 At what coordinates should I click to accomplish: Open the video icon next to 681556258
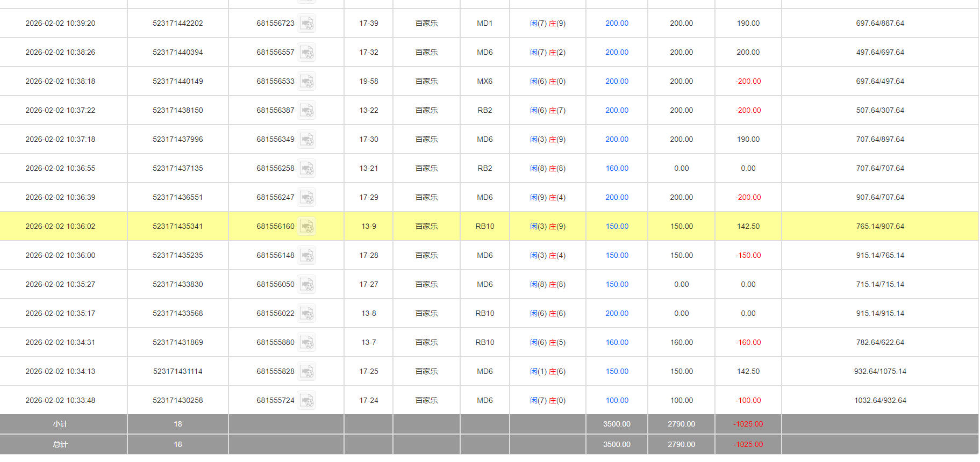pos(306,169)
